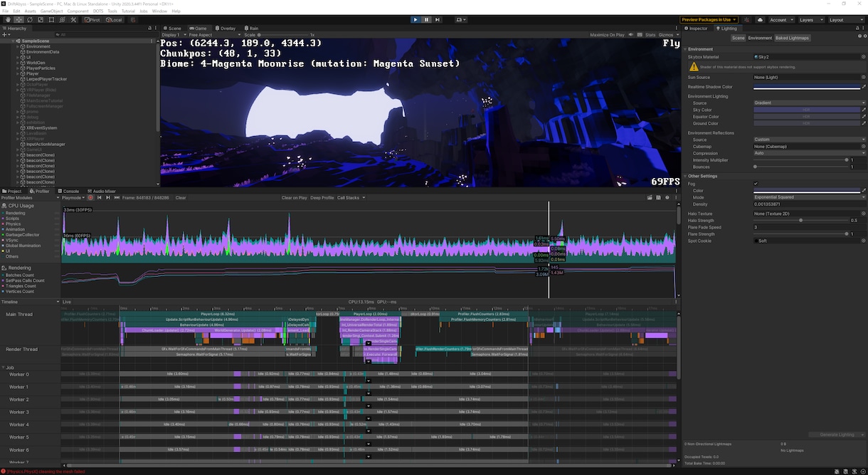Open the GameObject menu
868x475 pixels.
tap(52, 11)
